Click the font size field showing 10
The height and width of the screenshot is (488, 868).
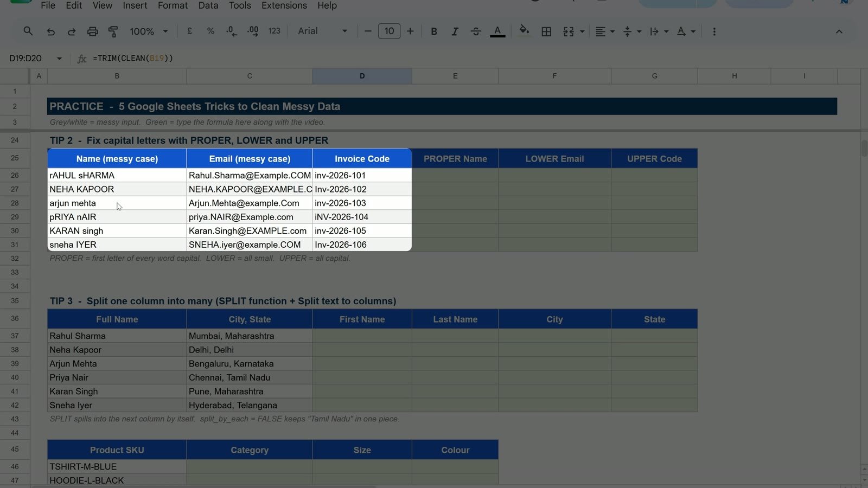click(389, 31)
